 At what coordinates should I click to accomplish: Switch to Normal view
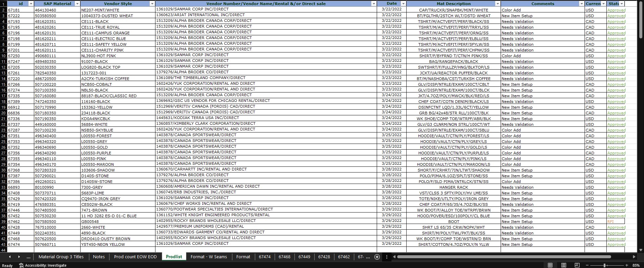(550, 265)
